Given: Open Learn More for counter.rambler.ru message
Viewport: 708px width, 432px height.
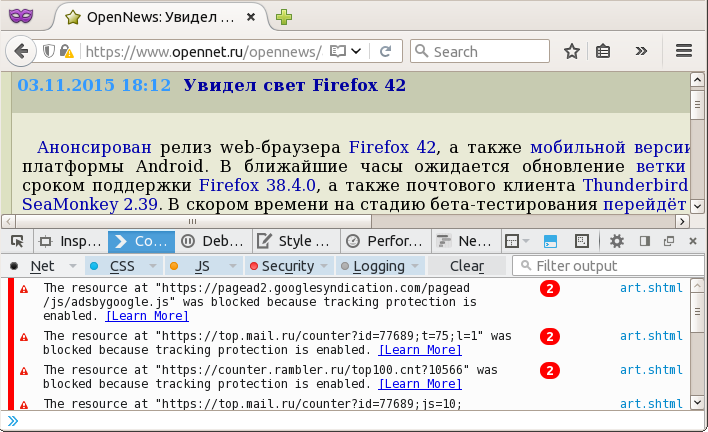Looking at the screenshot, I should tap(420, 384).
